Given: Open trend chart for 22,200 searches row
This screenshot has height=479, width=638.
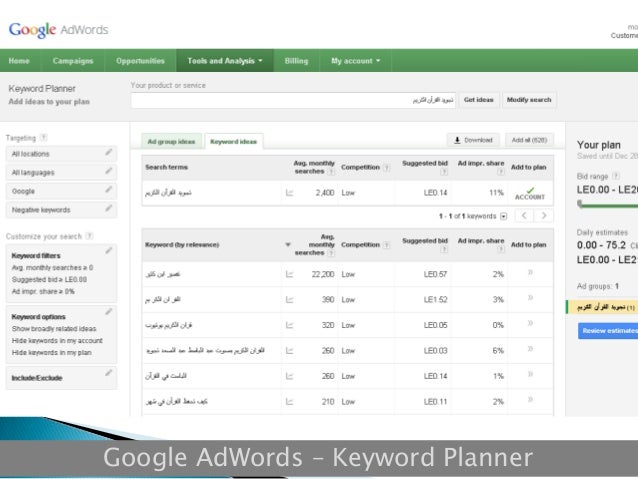Looking at the screenshot, I should coord(289,274).
